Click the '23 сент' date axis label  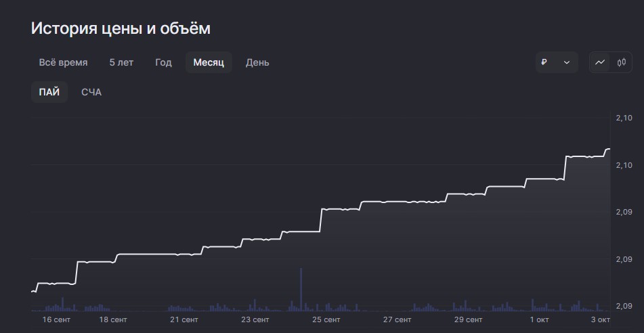click(x=255, y=319)
